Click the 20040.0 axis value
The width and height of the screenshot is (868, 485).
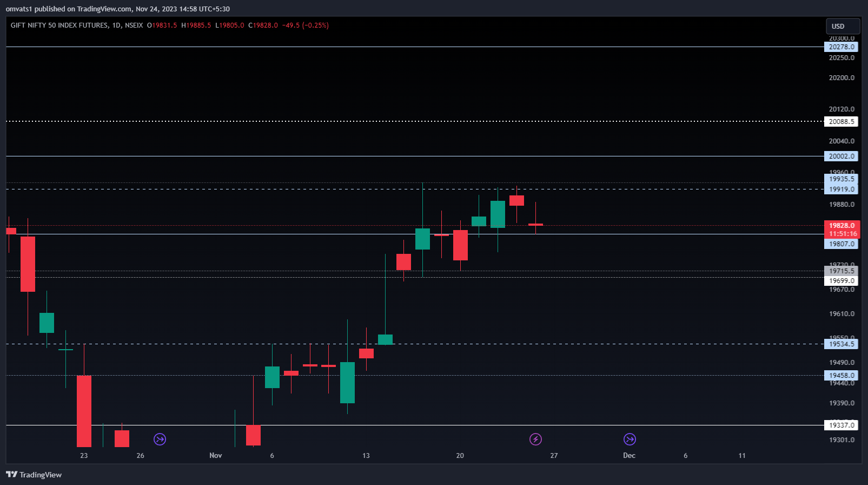tap(842, 141)
